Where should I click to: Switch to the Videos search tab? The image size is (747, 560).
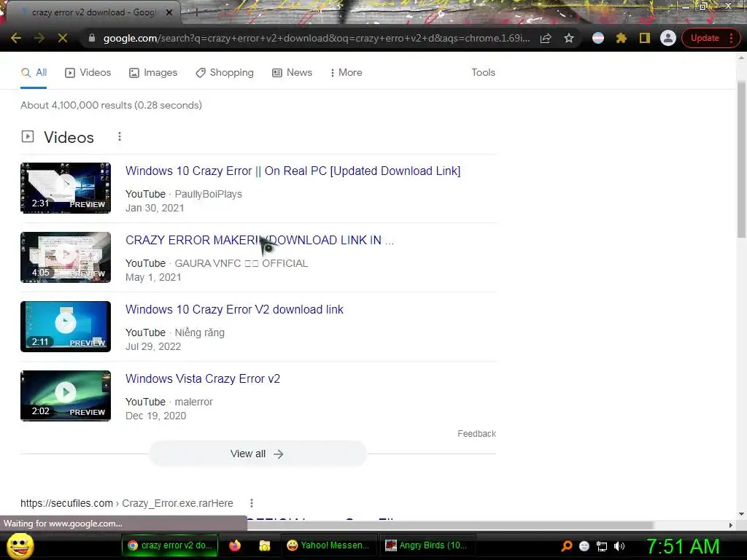[88, 72]
